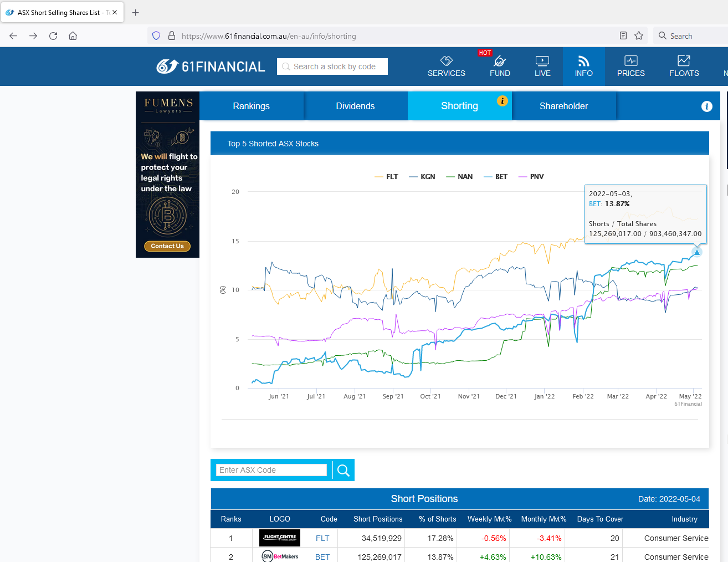Screen dimensions: 728x562
Task: Click the Date: 2022-05-04 label
Action: tap(669, 499)
